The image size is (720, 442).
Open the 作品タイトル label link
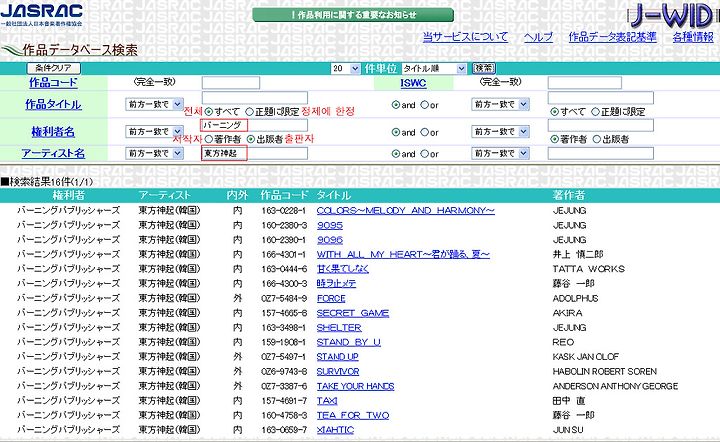53,105
